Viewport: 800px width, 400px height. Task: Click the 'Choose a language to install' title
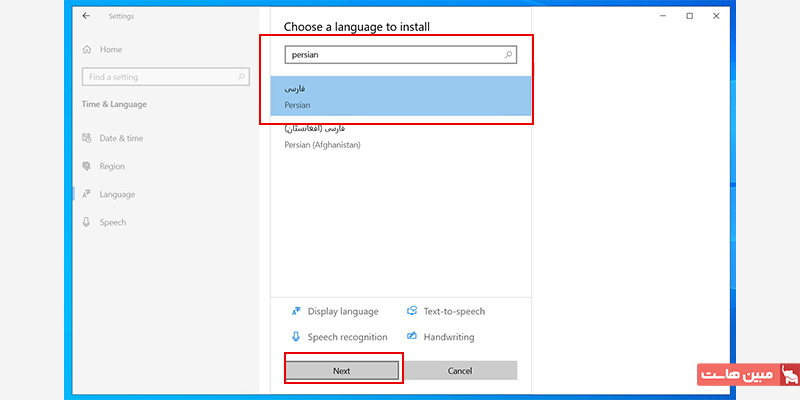point(357,27)
